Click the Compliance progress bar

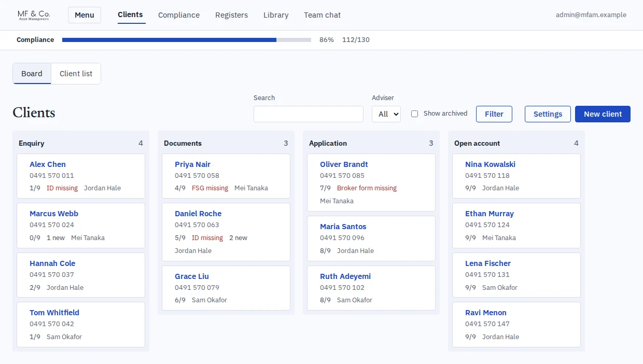(187, 40)
